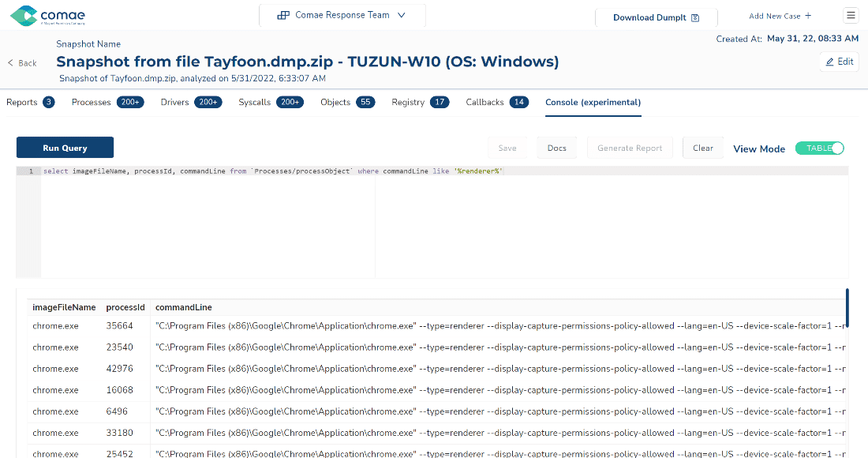The height and width of the screenshot is (458, 868).
Task: Click the back arrow chevron icon
Action: pos(10,62)
